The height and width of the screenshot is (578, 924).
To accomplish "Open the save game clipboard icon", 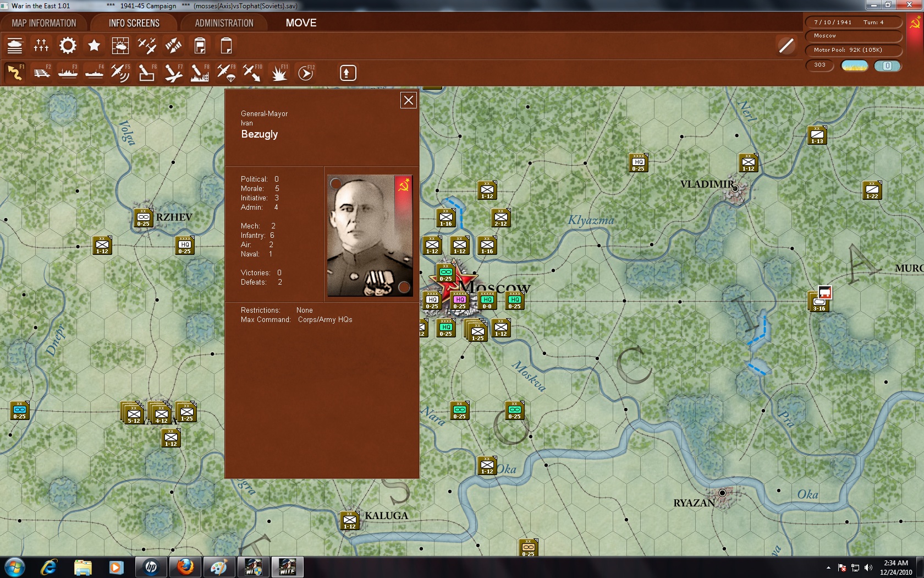I will tap(200, 46).
